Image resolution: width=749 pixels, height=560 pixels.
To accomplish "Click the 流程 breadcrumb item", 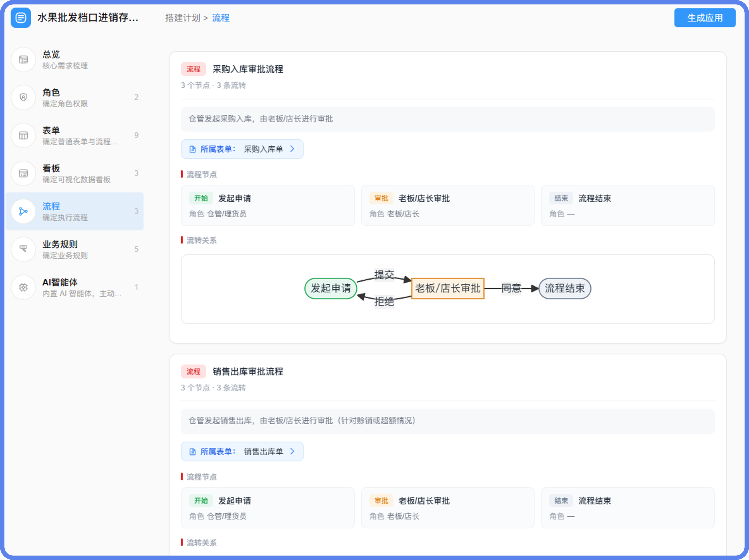I will tap(221, 18).
